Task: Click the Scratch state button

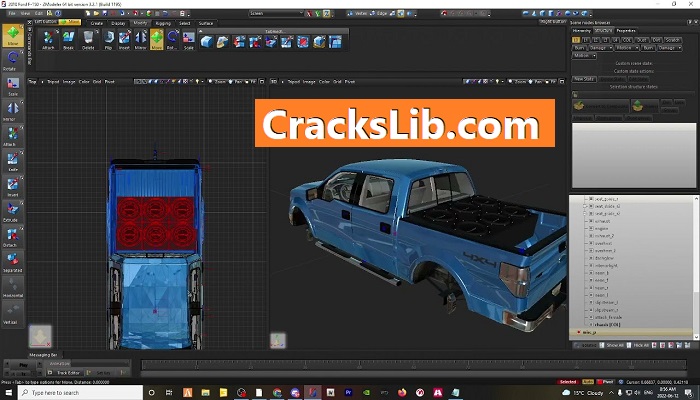Action: 672,40
